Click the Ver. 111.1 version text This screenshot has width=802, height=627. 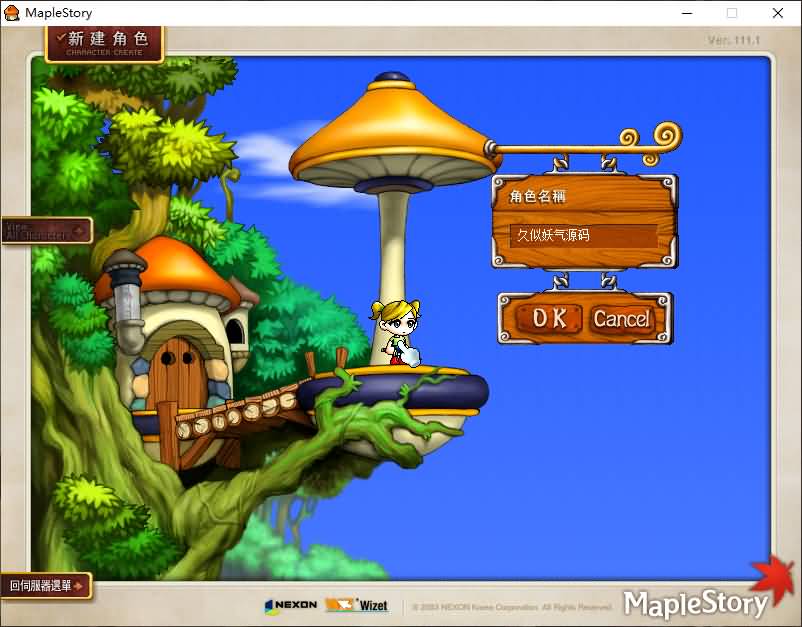pyautogui.click(x=734, y=40)
